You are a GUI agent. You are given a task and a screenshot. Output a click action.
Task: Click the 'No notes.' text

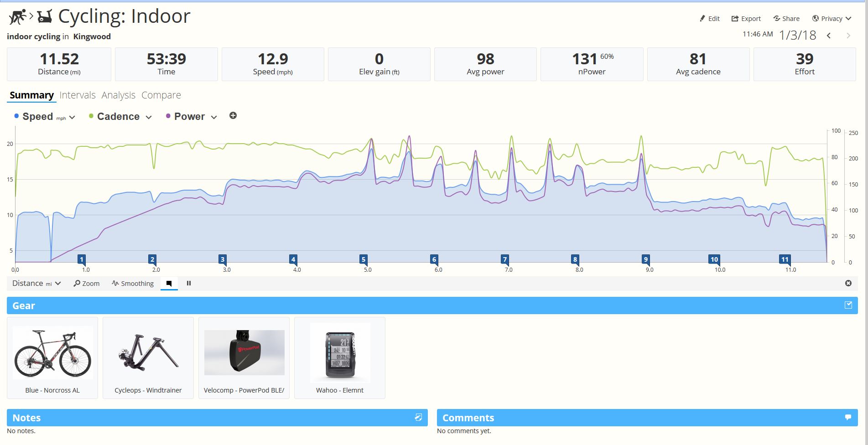pos(21,431)
